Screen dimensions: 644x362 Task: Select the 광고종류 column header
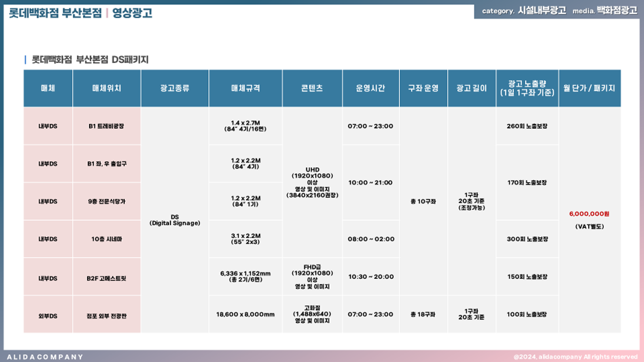click(x=174, y=89)
